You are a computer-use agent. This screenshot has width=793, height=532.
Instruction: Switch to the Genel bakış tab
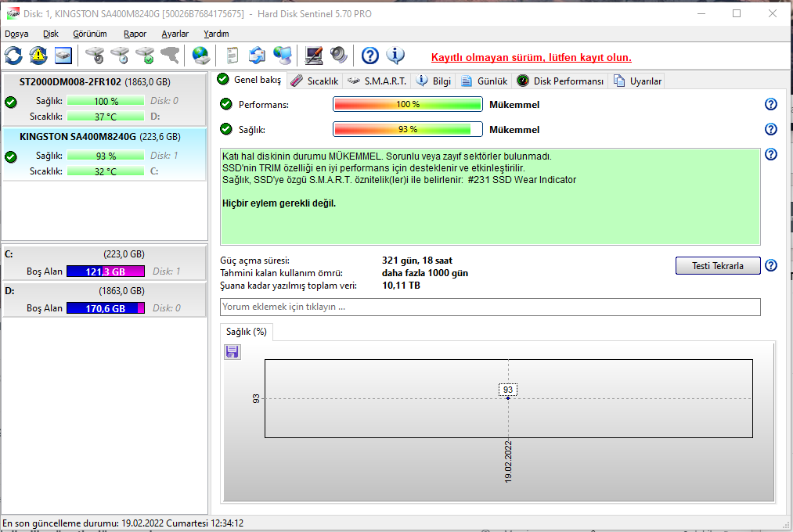point(250,80)
